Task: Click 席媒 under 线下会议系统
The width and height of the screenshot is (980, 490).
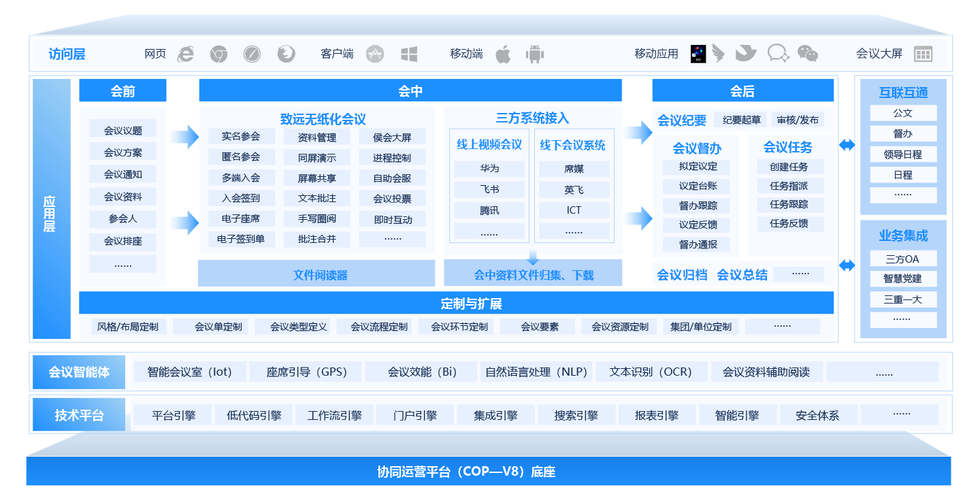Action: 574,169
